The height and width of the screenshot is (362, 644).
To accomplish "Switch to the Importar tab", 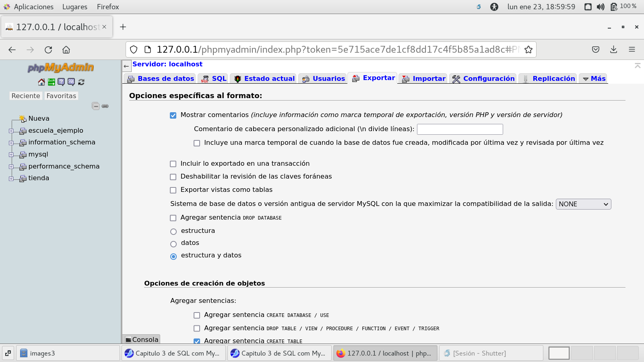I will 424,79.
